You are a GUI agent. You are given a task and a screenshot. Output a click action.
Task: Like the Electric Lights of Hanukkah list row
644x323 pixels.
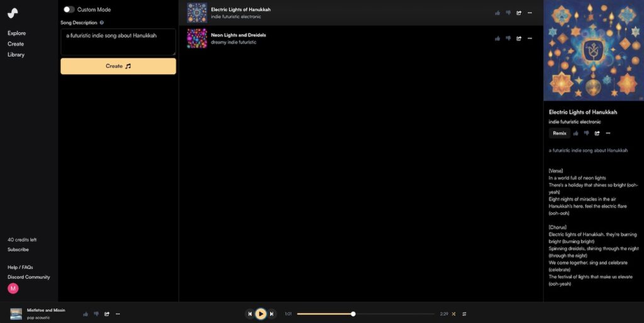[x=497, y=13]
